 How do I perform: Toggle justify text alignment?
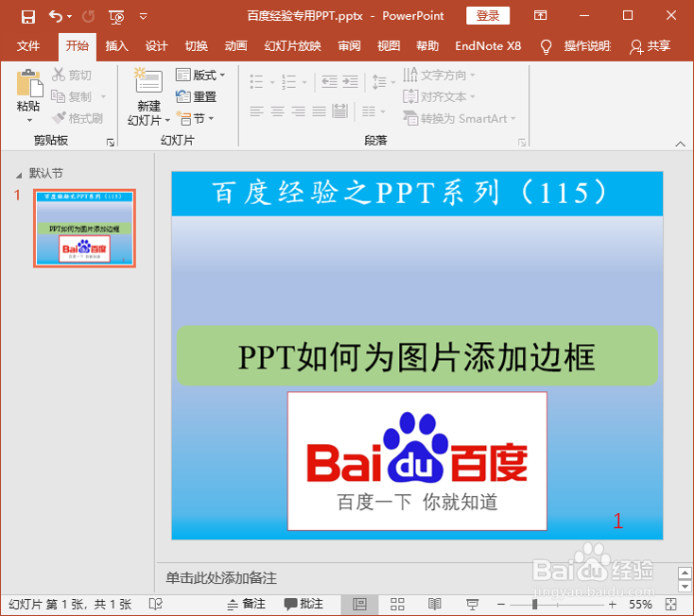pos(319,111)
